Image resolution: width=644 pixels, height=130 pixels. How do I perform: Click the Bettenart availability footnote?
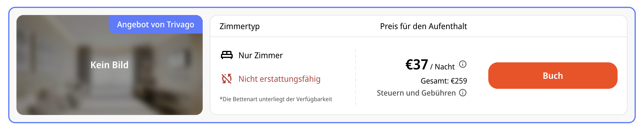click(276, 99)
